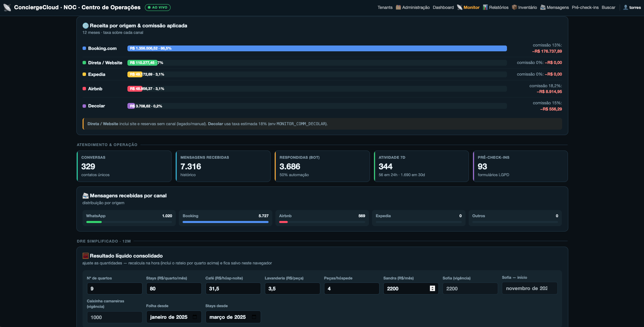Screen dimensions: 644x327
Task: Click the "50% automação" subtitle text
Action: tap(294, 175)
